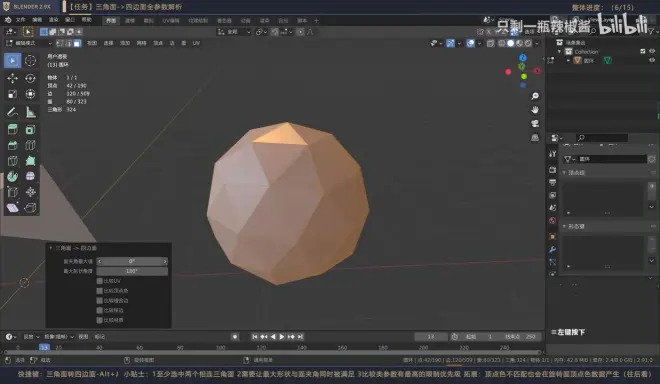Open the Modifiers wrench tab in Properties
The width and height of the screenshot is (660, 384).
tap(553, 249)
